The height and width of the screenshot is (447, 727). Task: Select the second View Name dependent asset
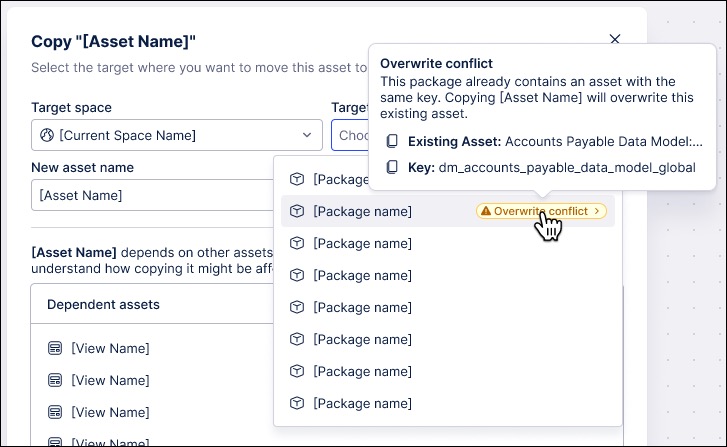(x=109, y=380)
